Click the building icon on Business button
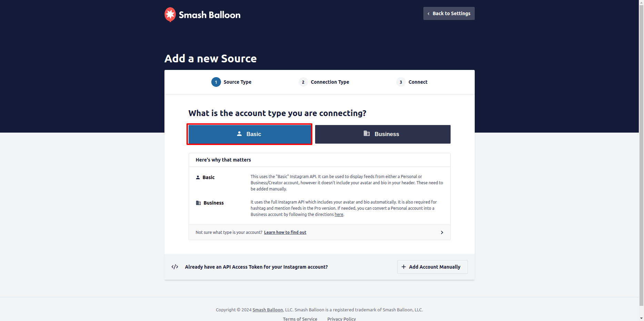 pos(366,134)
